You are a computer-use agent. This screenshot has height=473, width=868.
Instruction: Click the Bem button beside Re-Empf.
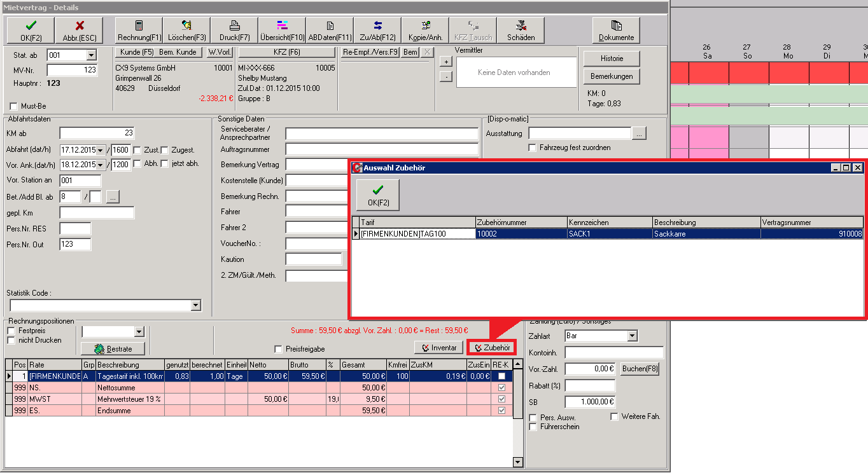click(410, 52)
